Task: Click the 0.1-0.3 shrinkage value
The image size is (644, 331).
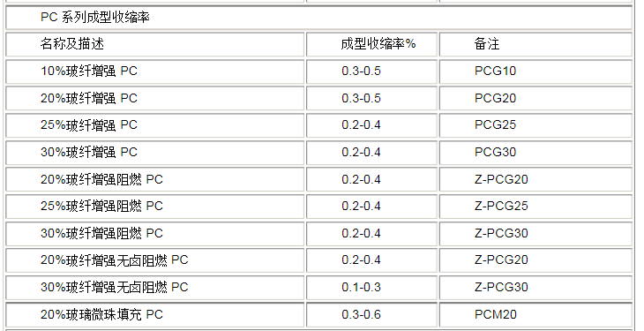Action: [361, 287]
